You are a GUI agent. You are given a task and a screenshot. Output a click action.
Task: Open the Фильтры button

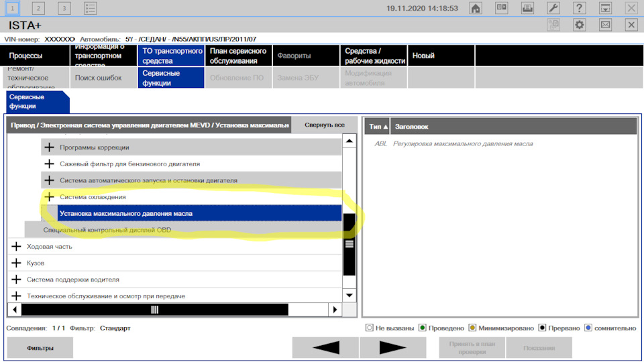40,348
